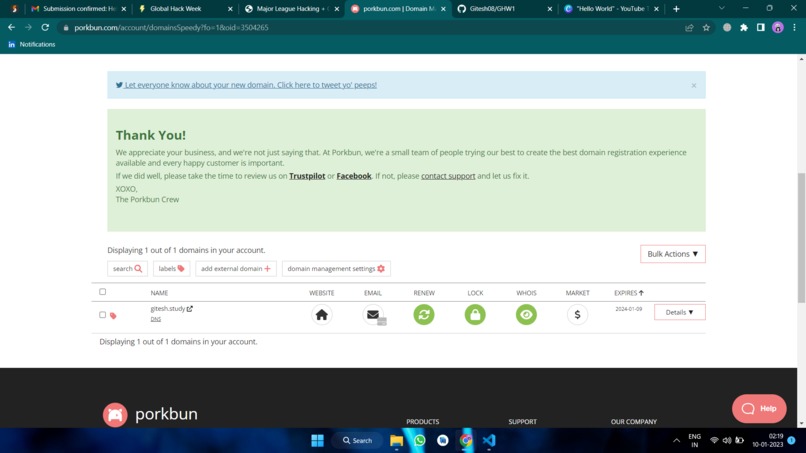The width and height of the screenshot is (806, 453).
Task: Sort by the EXPIRES column header
Action: pos(629,293)
